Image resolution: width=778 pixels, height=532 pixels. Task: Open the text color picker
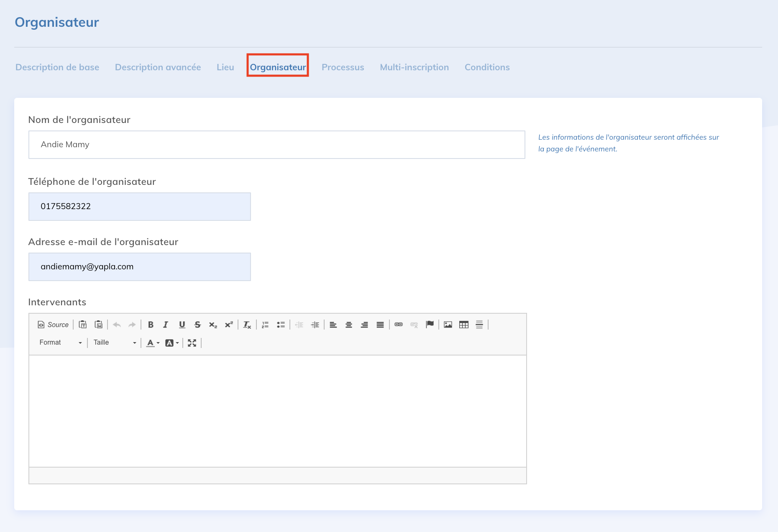click(x=153, y=343)
